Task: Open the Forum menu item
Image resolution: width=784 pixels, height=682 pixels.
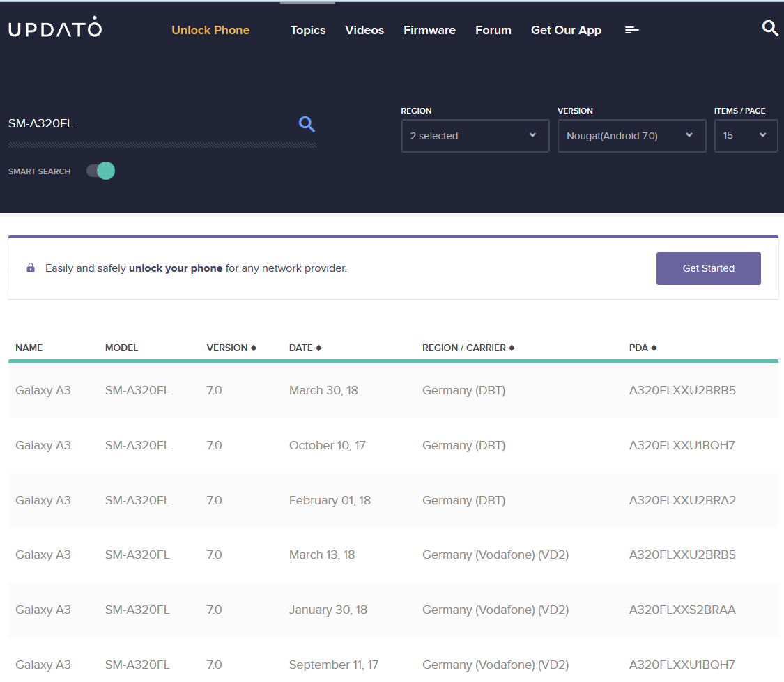Action: (x=493, y=30)
